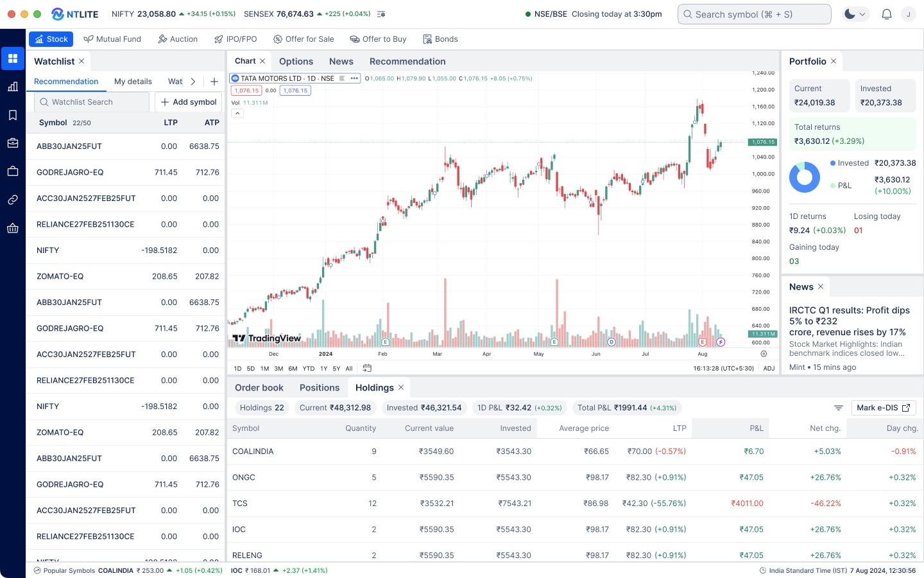
Task: Open the bookmark icon in sidebar
Action: click(13, 115)
